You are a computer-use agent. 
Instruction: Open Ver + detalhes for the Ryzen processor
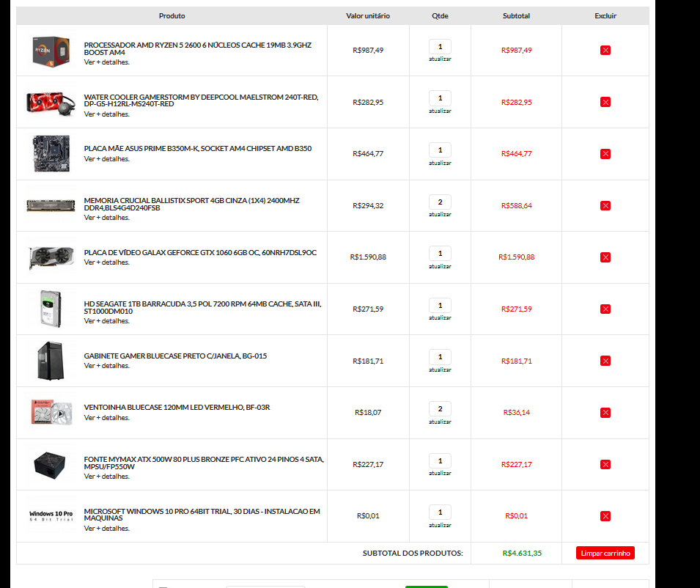pos(107,62)
